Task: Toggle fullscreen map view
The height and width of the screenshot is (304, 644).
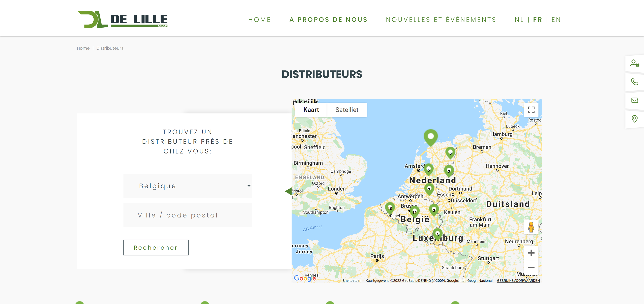Action: [x=531, y=110]
